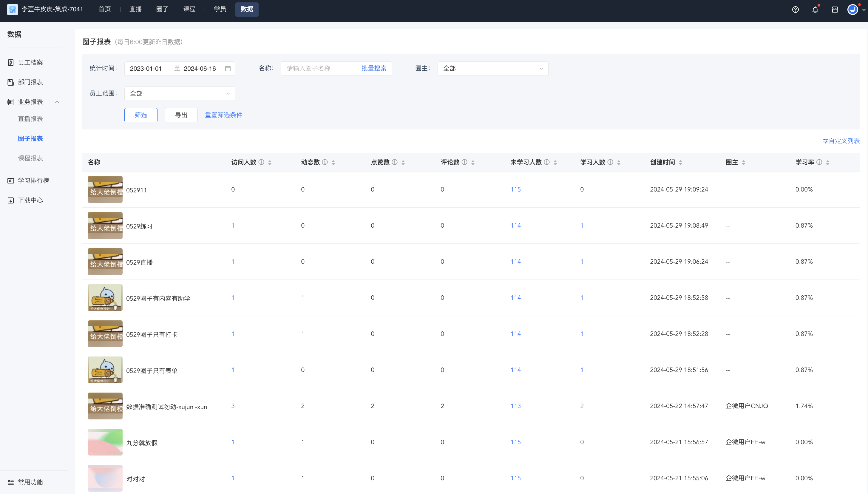Open the notification bell
Image resolution: width=868 pixels, height=494 pixels.
[815, 10]
